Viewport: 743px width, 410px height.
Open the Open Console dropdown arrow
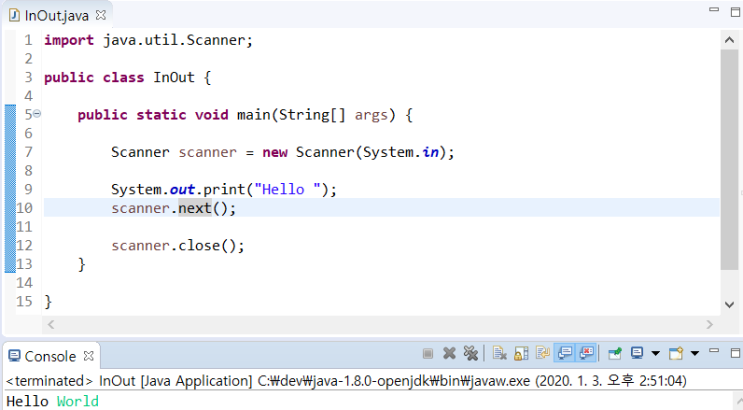(x=695, y=354)
